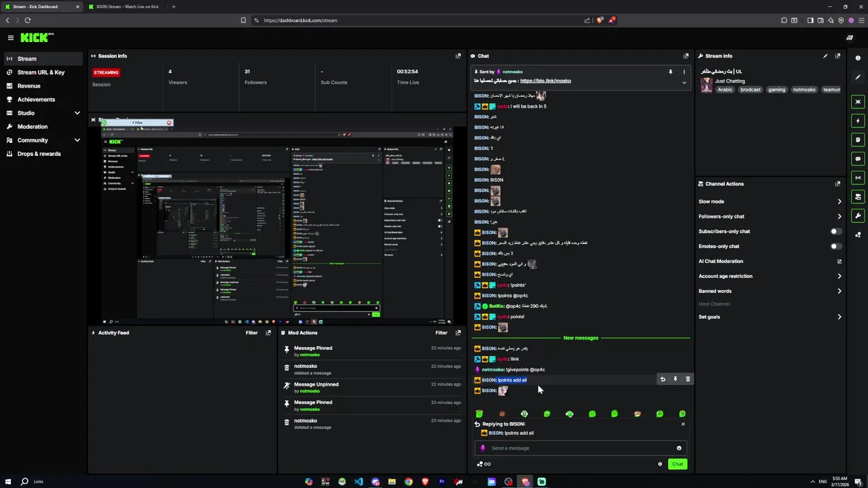Reply to the '!points add all' message
The height and width of the screenshot is (488, 868).
(x=663, y=380)
